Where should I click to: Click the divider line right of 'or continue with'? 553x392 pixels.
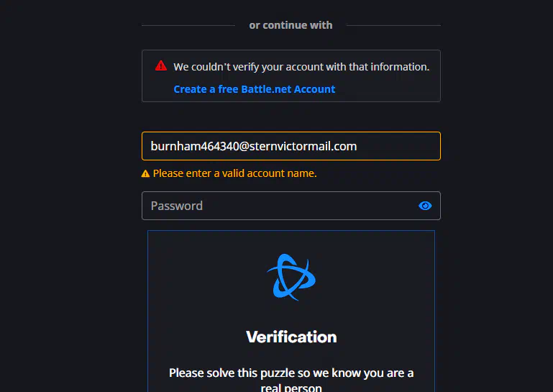pyautogui.click(x=393, y=25)
